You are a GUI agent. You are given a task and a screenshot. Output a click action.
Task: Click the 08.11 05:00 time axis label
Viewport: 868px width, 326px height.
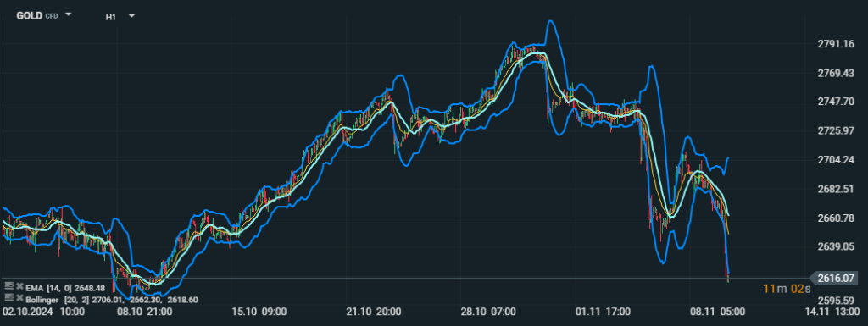(x=717, y=312)
